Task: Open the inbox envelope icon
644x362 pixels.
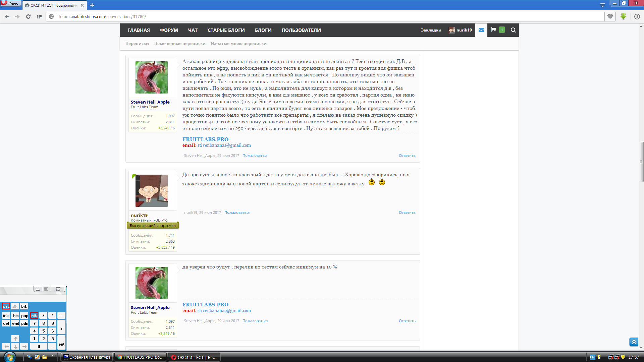Action: click(481, 30)
